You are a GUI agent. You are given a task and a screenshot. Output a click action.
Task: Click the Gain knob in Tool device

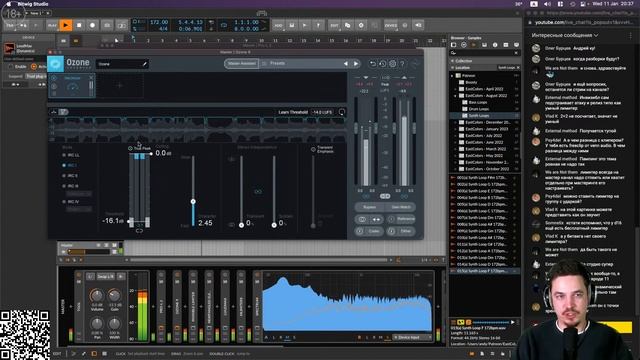tap(114, 295)
